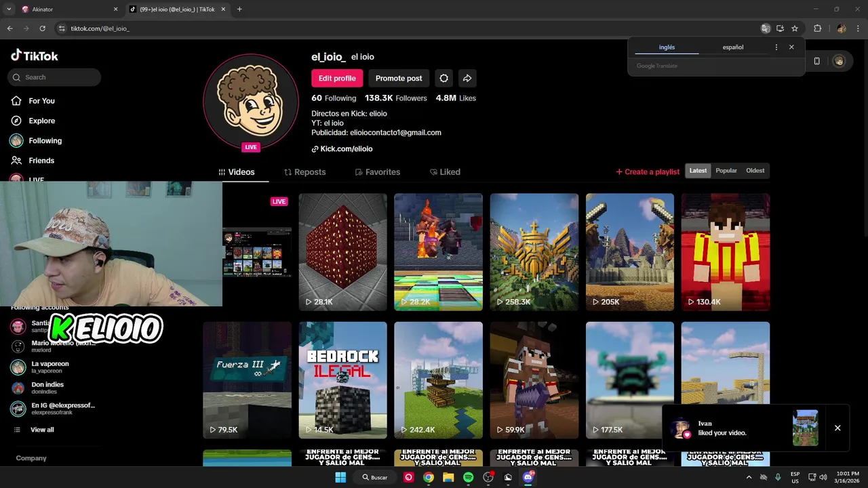Open the Chrome profile avatar
This screenshot has width=868, height=488.
coord(842,28)
